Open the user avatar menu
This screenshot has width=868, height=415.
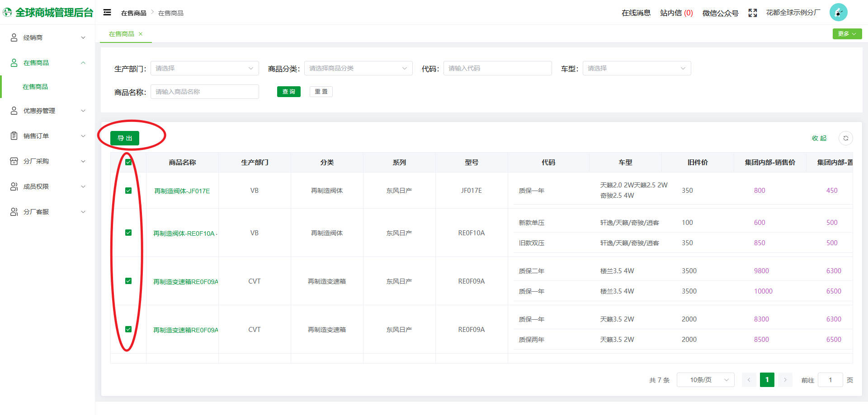pyautogui.click(x=838, y=13)
